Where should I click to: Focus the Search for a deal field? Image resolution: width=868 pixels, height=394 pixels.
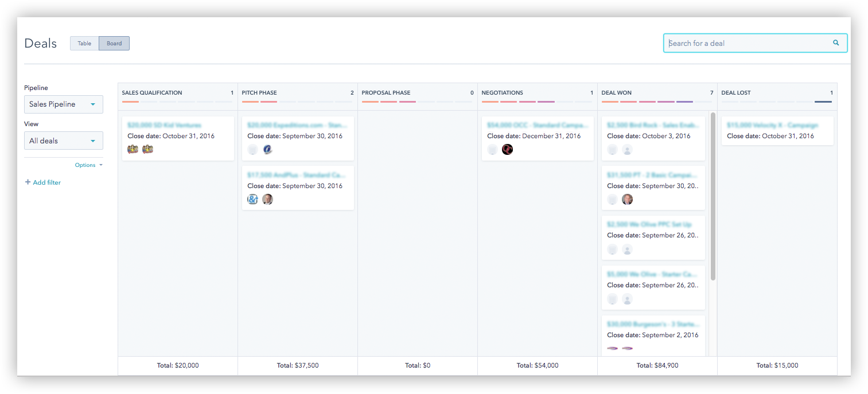(755, 43)
